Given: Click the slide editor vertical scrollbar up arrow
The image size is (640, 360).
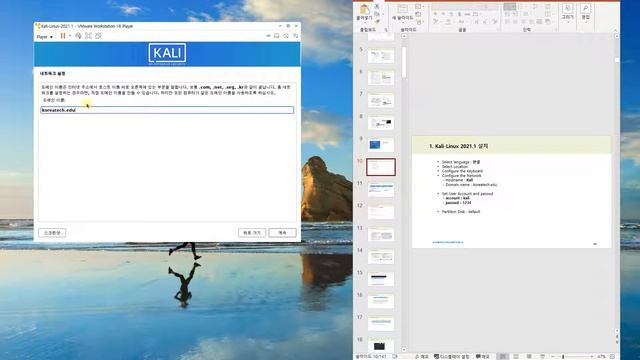Looking at the screenshot, I should click(617, 36).
